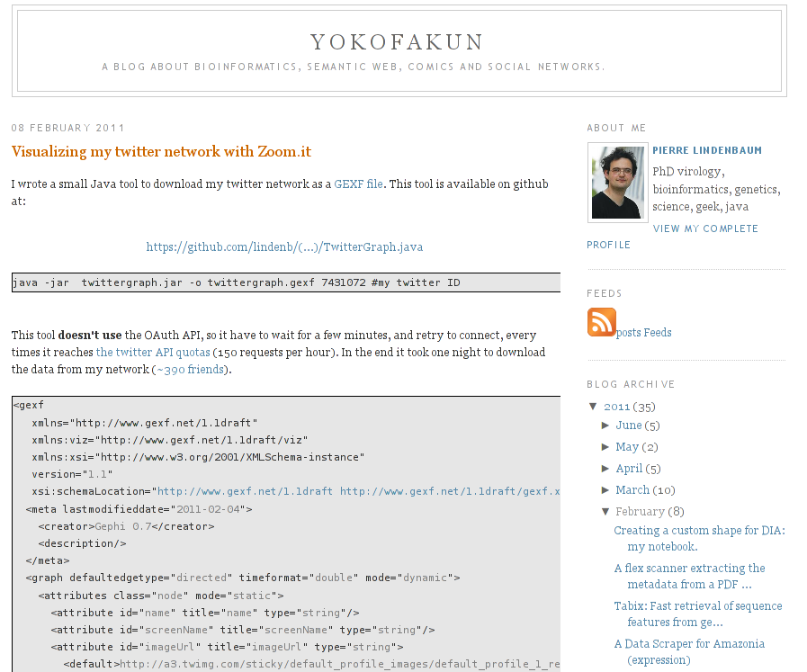Open 'Visualizing my twitter network' post title
The image size is (807, 672).
pyautogui.click(x=161, y=151)
